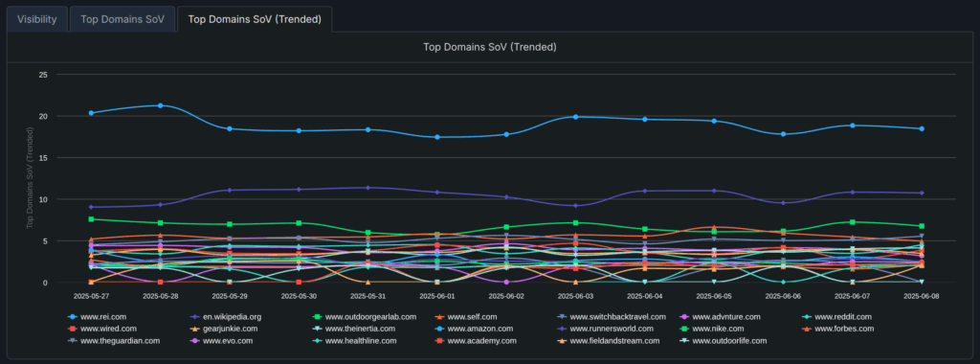The image size is (980, 364).
Task: Select rei.com data point for 2025-05-29
Action: [230, 129]
